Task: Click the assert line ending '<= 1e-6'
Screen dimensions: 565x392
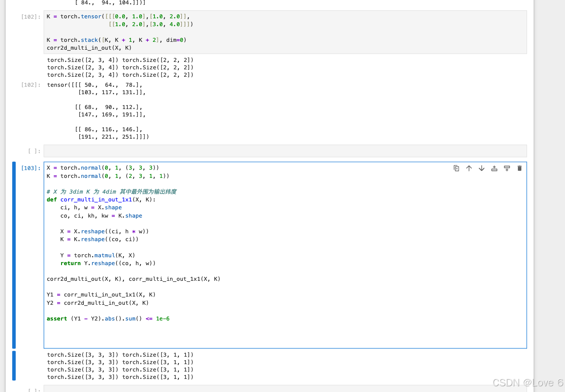Action: point(108,319)
